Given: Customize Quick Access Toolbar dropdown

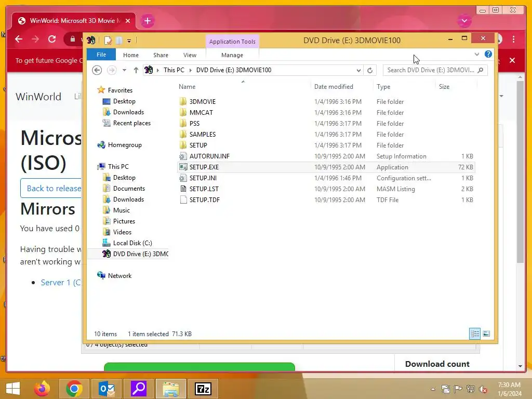Looking at the screenshot, I should pyautogui.click(x=129, y=41).
